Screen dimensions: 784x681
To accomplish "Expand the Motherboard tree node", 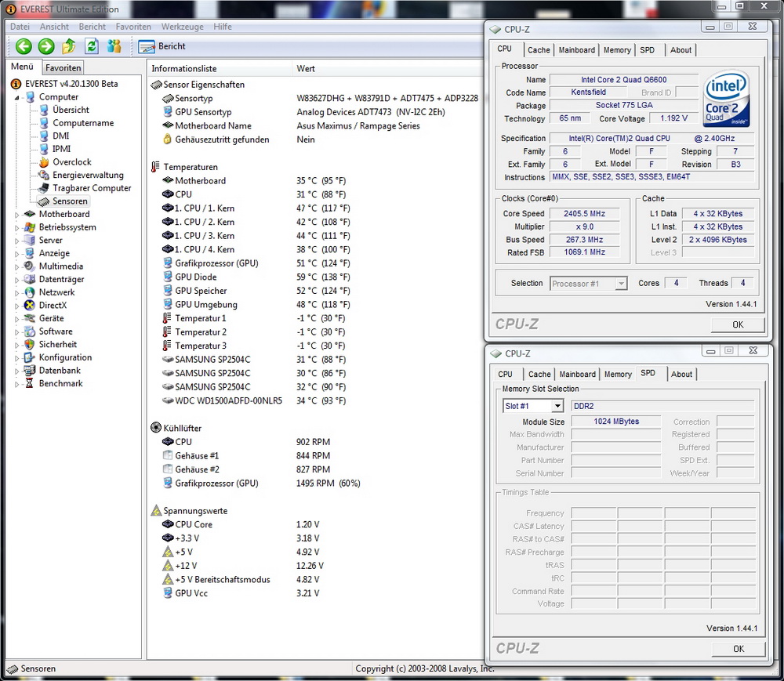I will [16, 215].
